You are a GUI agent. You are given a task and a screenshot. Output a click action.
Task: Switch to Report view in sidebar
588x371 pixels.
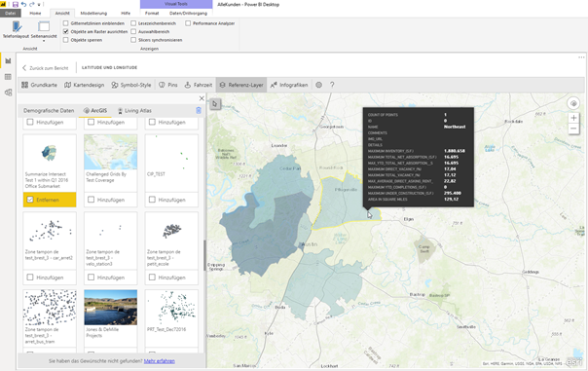tap(8, 61)
